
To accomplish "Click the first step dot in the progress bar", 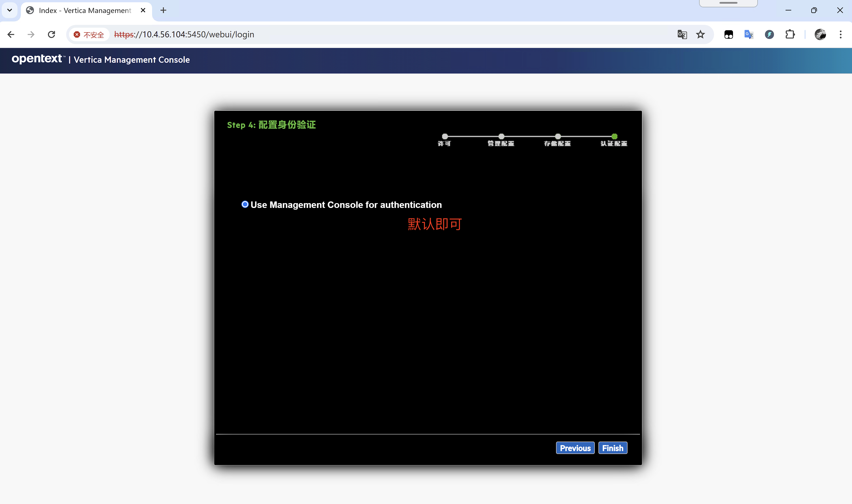I will [x=445, y=136].
